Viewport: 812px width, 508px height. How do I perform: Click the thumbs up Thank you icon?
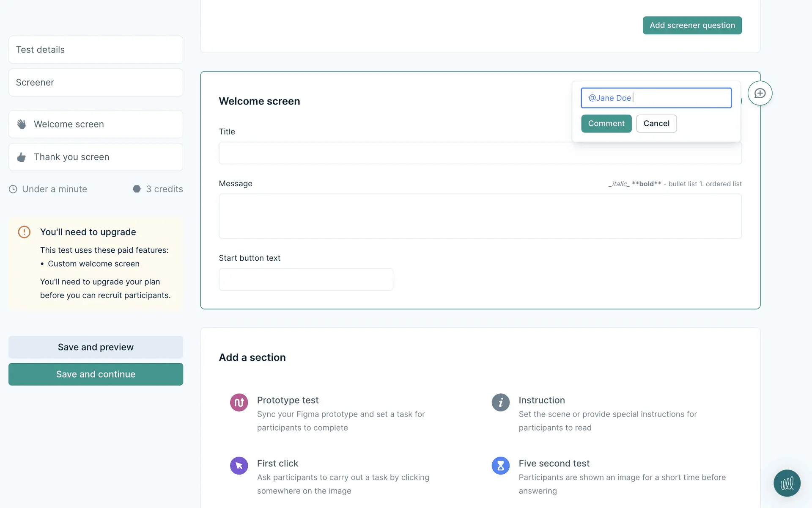[22, 157]
